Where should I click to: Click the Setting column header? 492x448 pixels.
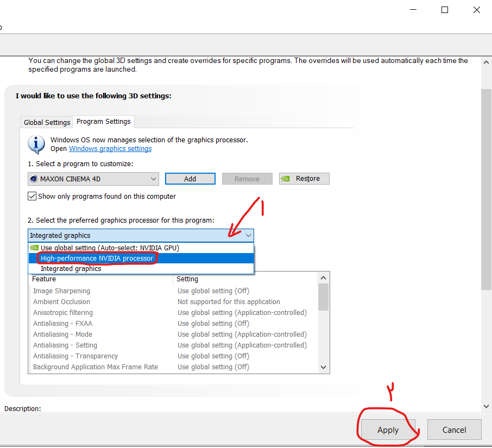(245, 279)
